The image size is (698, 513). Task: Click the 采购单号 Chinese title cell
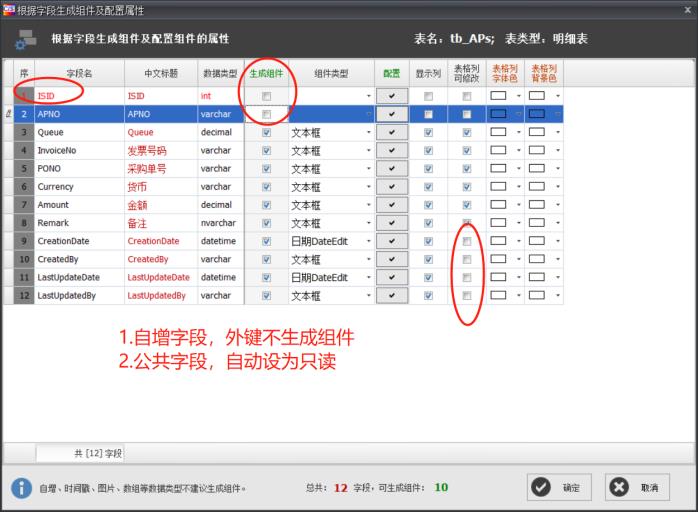point(161,168)
